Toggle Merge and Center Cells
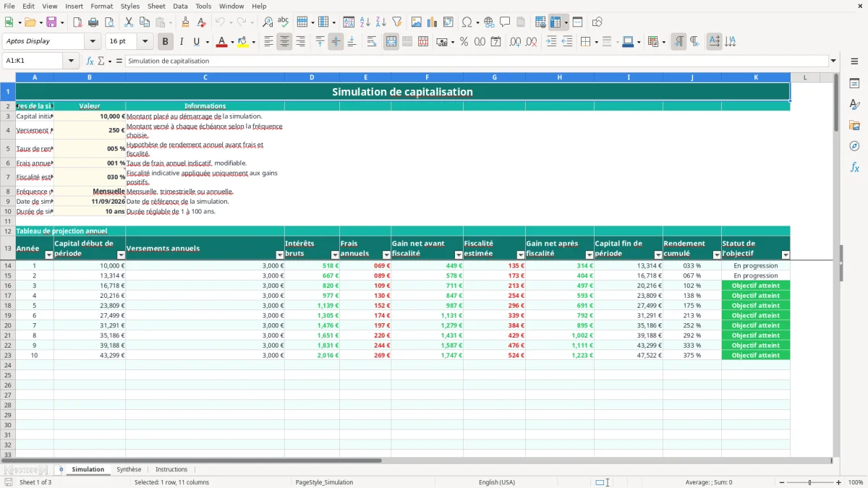The width and height of the screenshot is (868, 488). [391, 42]
